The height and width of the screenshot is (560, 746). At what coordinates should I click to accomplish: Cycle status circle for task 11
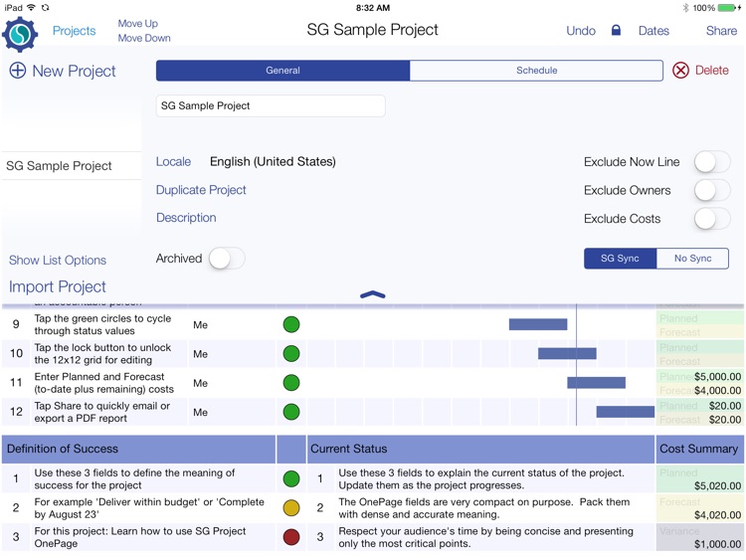coord(291,383)
